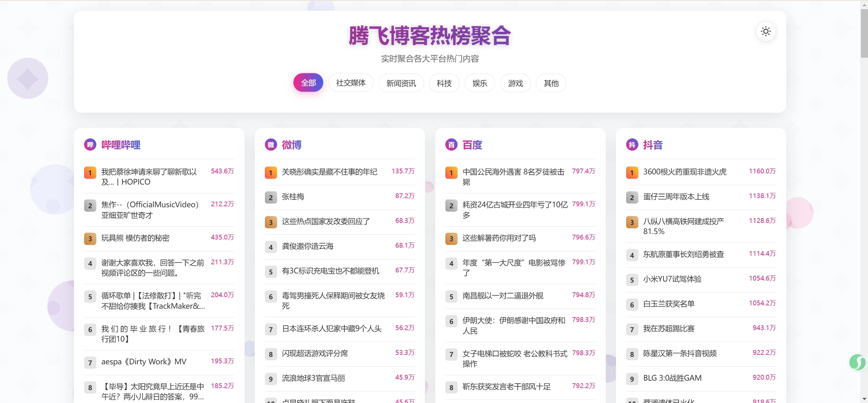The height and width of the screenshot is (403, 868).
Task: Open 小米YU7试驾体验 item
Action: (701, 280)
